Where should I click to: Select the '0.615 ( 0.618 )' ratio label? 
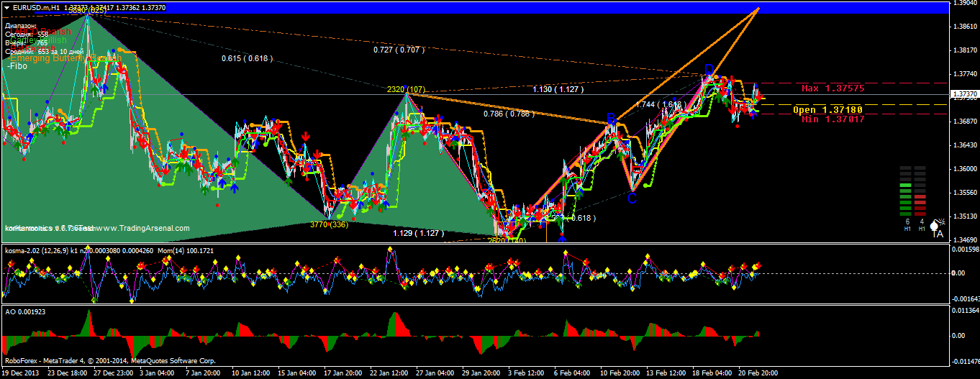coord(248,59)
